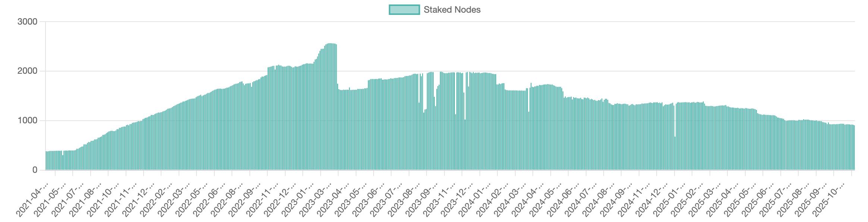Click the 2000 y-axis label

click(x=28, y=71)
